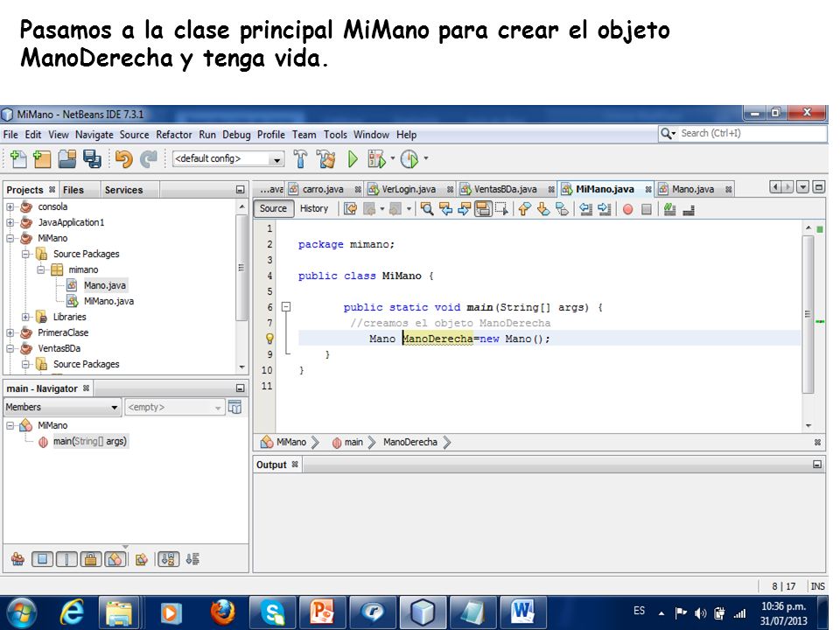Click the Profile Project icon
The image size is (840, 630).
(x=409, y=158)
